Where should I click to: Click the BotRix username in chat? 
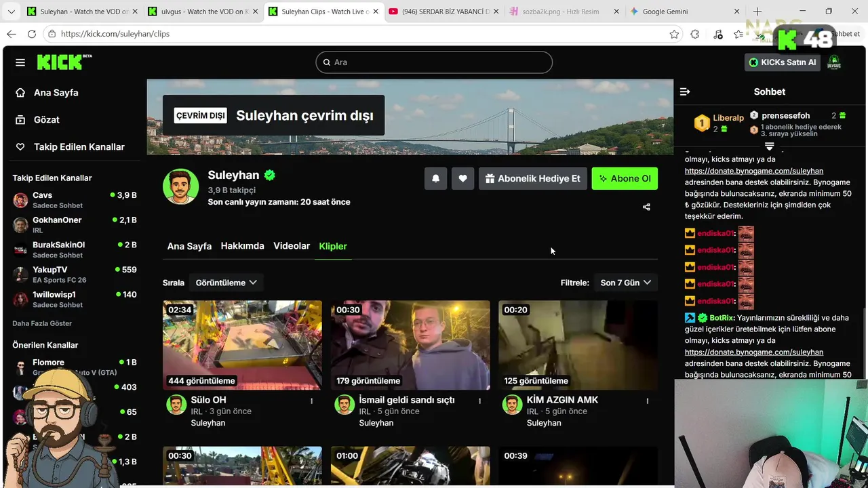722,318
